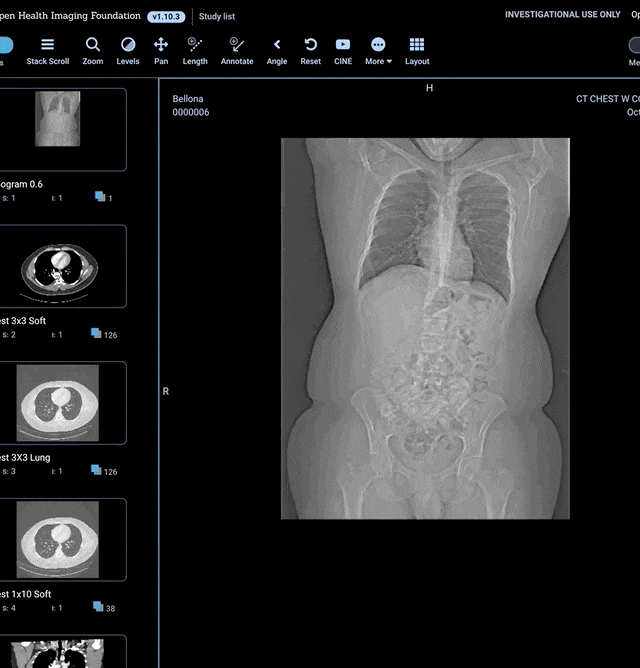Click the R orientation marker
640x668 pixels.
tap(166, 391)
